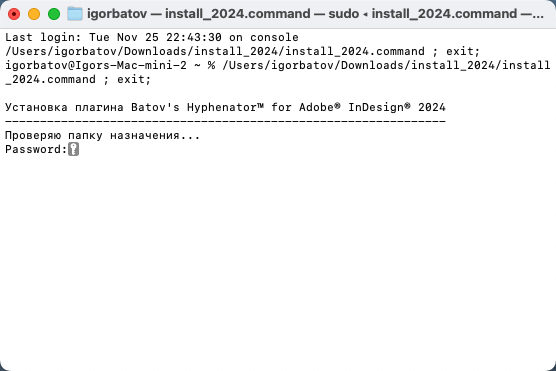Click the word "Hyphenator™" in the terminal
This screenshot has width=556, height=371.
pos(226,107)
